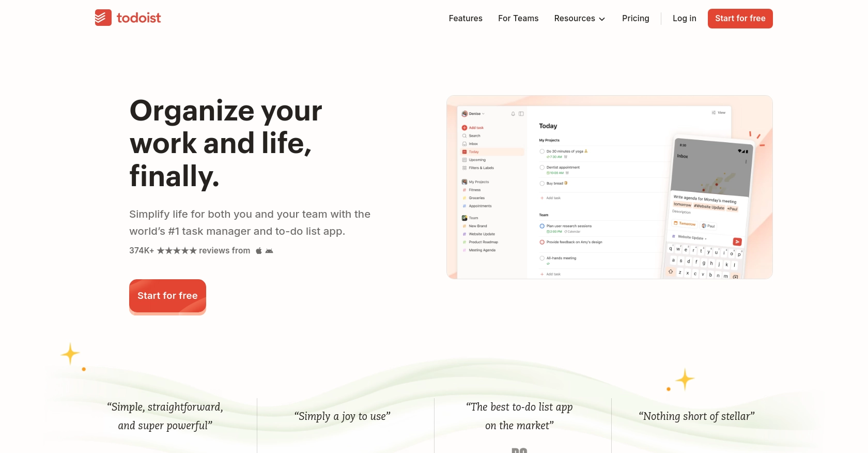Select Today in the preview sidebar
This screenshot has height=453, width=868.
(x=492, y=152)
